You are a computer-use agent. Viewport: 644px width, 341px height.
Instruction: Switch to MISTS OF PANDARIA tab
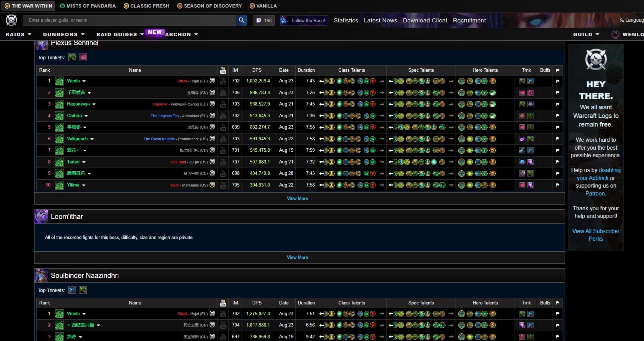[x=88, y=6]
